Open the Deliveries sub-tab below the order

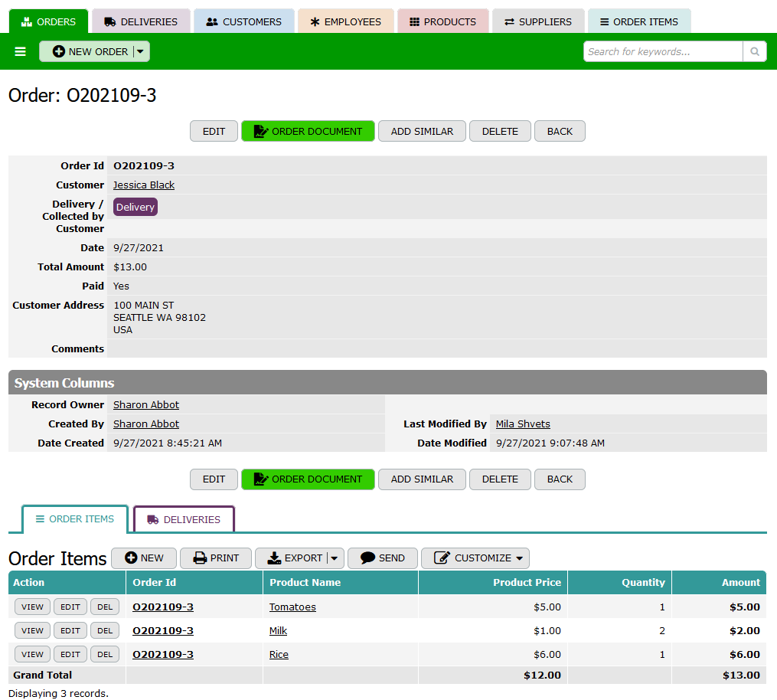pos(184,519)
